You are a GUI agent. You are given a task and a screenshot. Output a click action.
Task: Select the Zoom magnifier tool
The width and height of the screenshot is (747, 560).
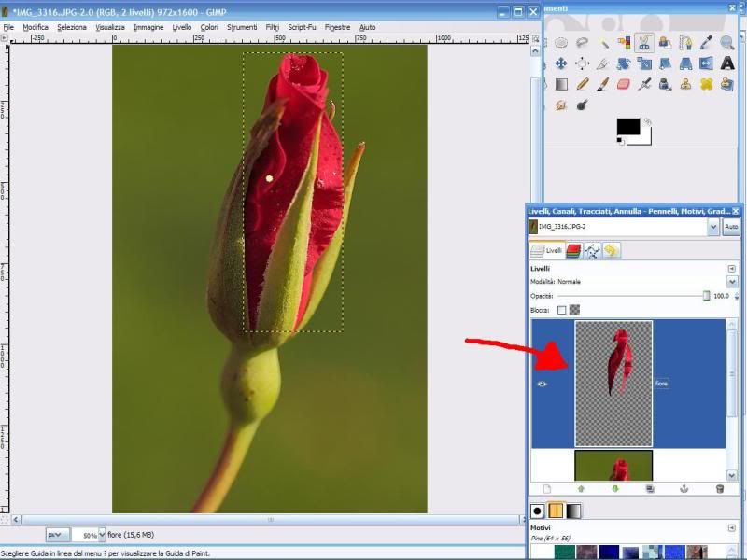727,43
